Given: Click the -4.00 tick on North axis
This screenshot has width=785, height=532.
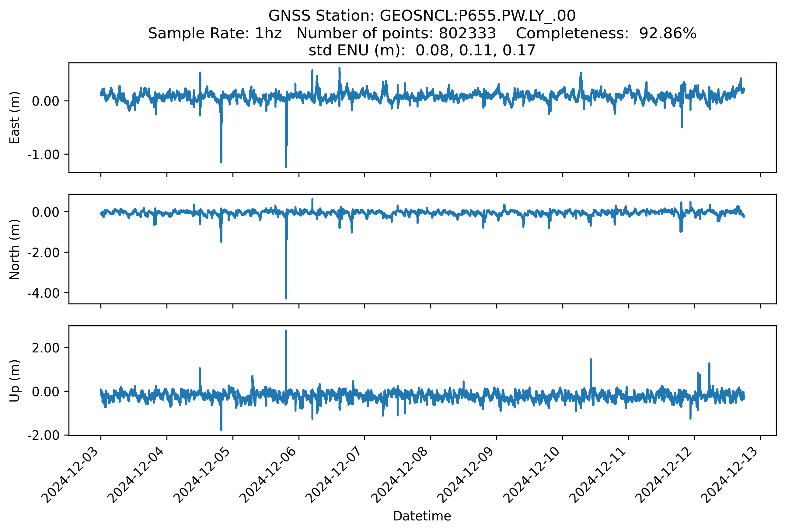Looking at the screenshot, I should pos(43,293).
